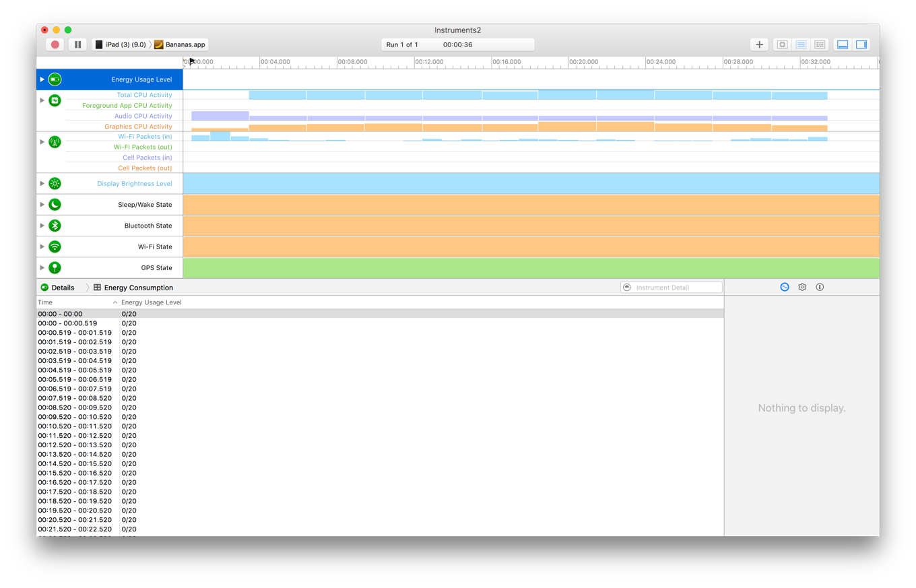Toggle the strategy view with mixed panes

pos(819,44)
